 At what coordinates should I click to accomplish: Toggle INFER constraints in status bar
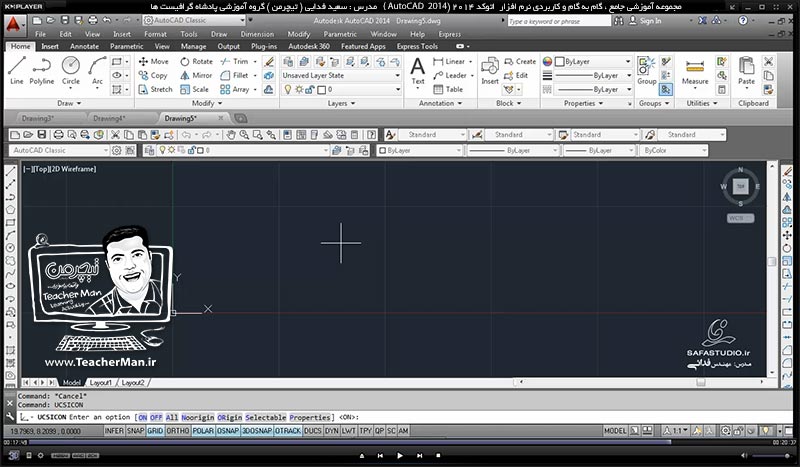click(114, 431)
